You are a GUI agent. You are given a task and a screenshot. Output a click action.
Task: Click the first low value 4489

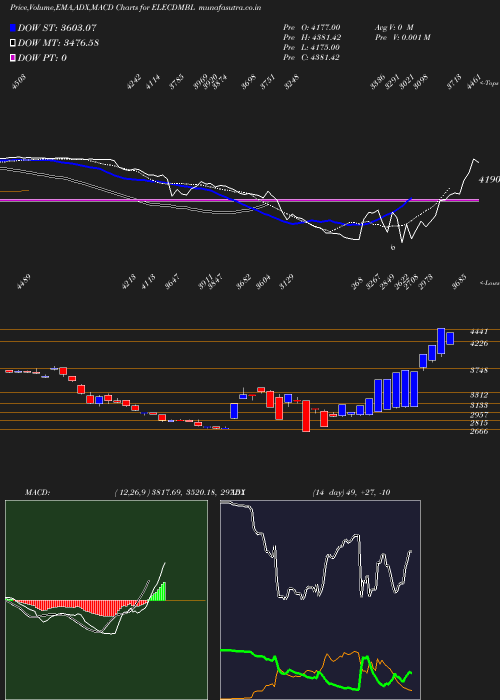click(24, 283)
